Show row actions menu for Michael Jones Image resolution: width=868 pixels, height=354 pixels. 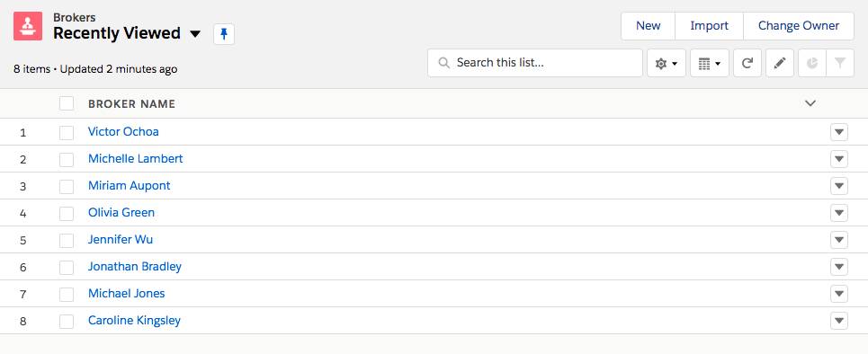tap(839, 294)
